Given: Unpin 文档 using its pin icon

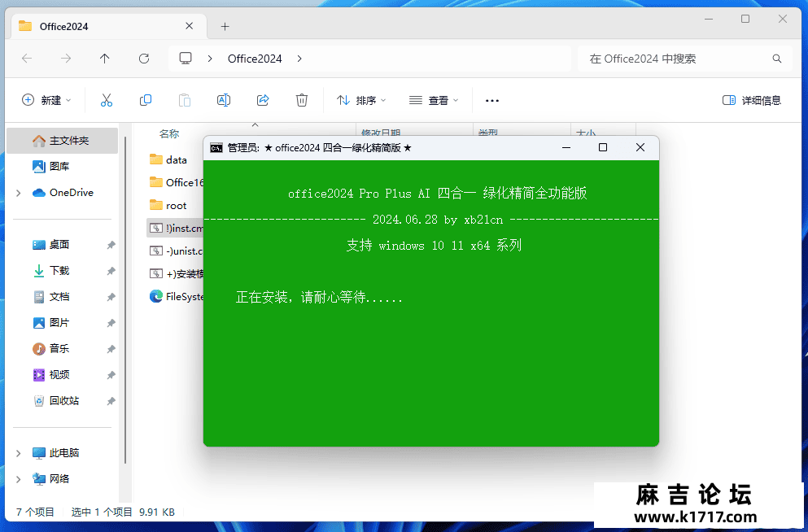Looking at the screenshot, I should pos(111,297).
